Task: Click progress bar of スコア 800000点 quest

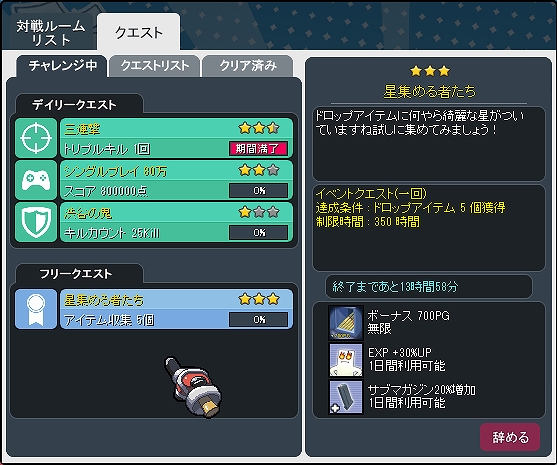Action: click(x=258, y=190)
